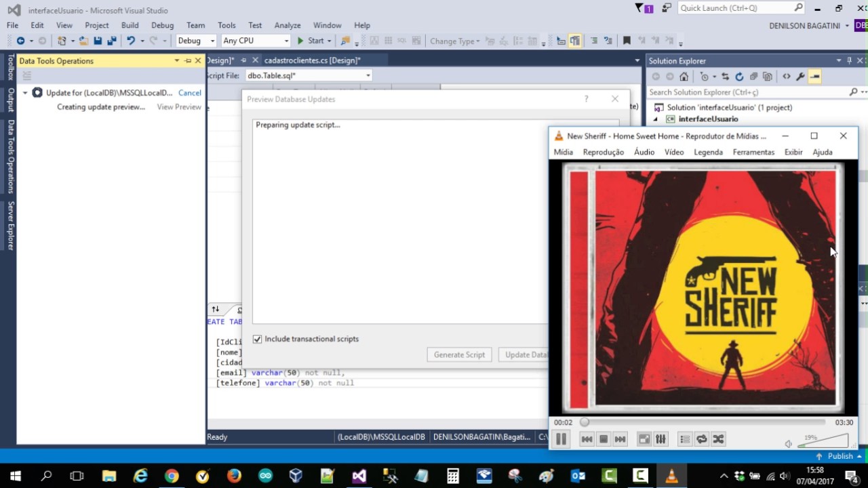Open the File menu
The width and height of the screenshot is (868, 488).
tap(13, 25)
